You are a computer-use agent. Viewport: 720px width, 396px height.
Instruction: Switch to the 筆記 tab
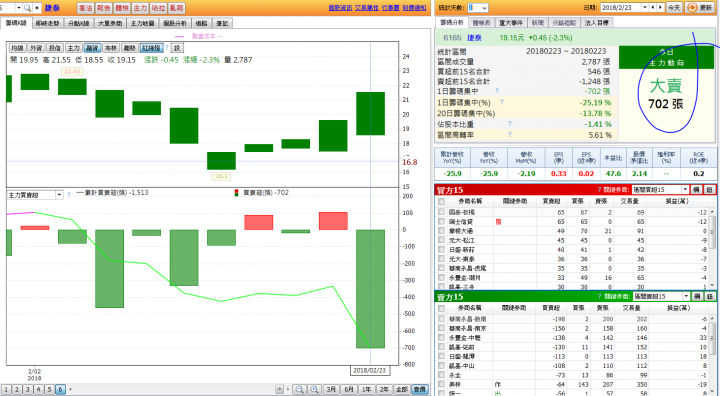pyautogui.click(x=222, y=23)
